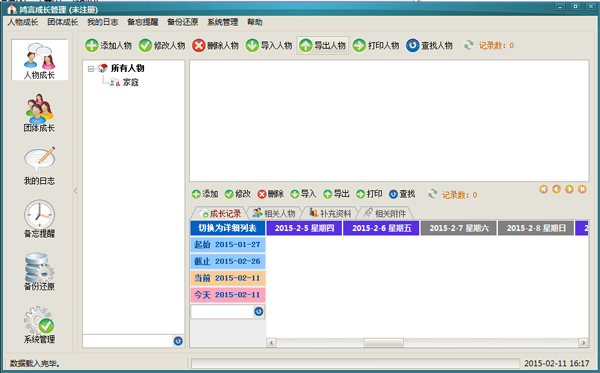600x373 pixels.
Task: Click 截止 2015-02-26 date button
Action: point(228,261)
